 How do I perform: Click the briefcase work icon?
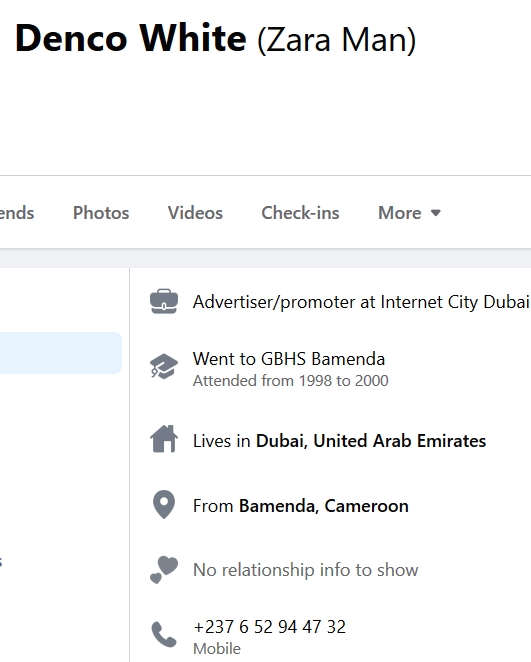[164, 301]
